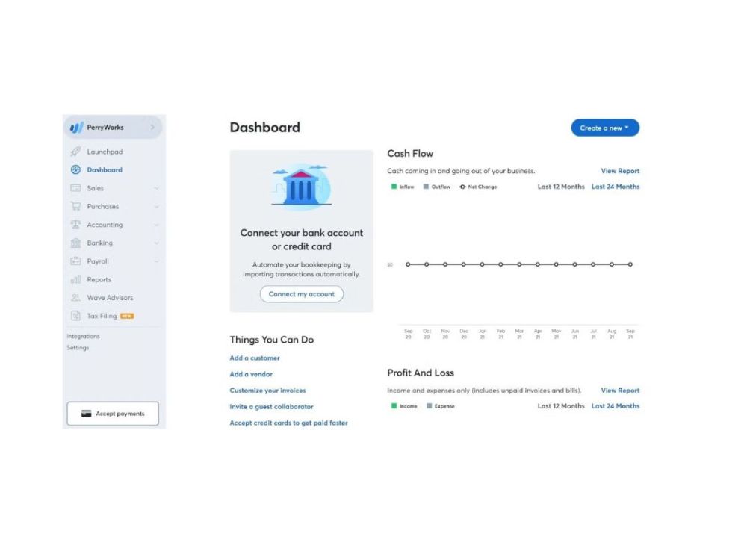Click Invite a guest collaborator link
The height and width of the screenshot is (560, 747).
tap(272, 407)
